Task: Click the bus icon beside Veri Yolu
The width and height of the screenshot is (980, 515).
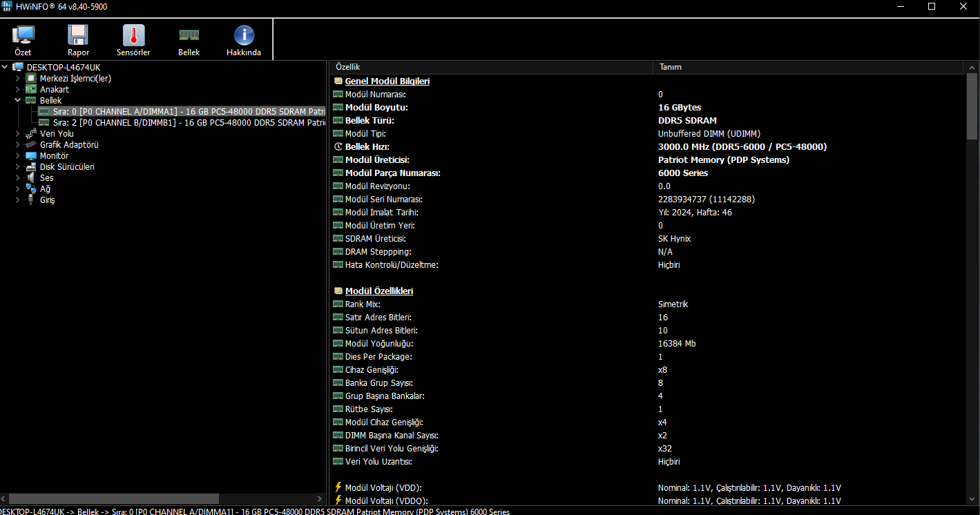Action: coord(31,133)
